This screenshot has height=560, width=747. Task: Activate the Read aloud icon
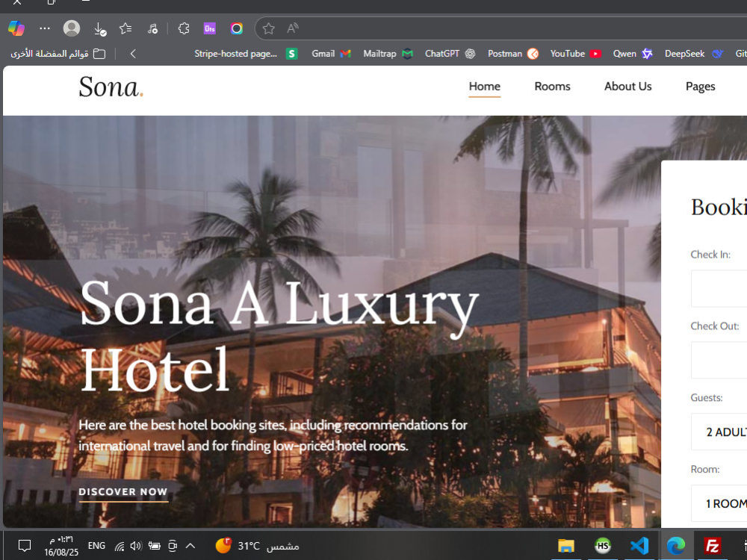point(293,28)
